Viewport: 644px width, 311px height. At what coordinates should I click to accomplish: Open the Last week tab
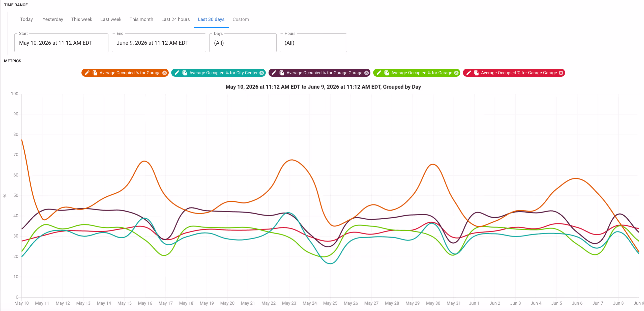[111, 19]
